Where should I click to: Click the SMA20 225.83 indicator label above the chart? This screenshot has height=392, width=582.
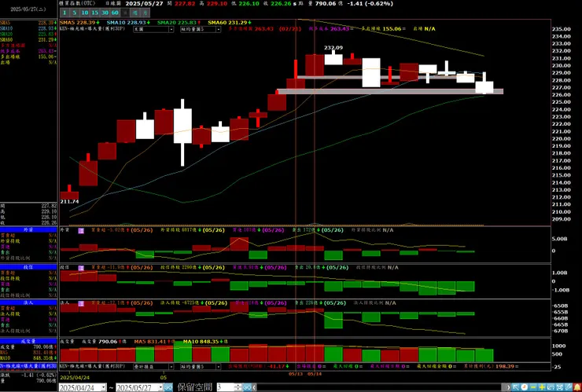pyautogui.click(x=179, y=23)
